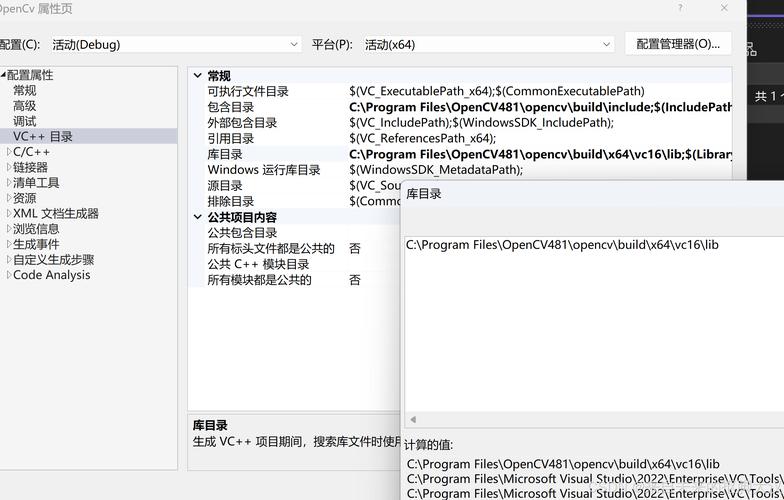
Task: Expand the 清单工具 tree node arrow
Action: coord(8,182)
